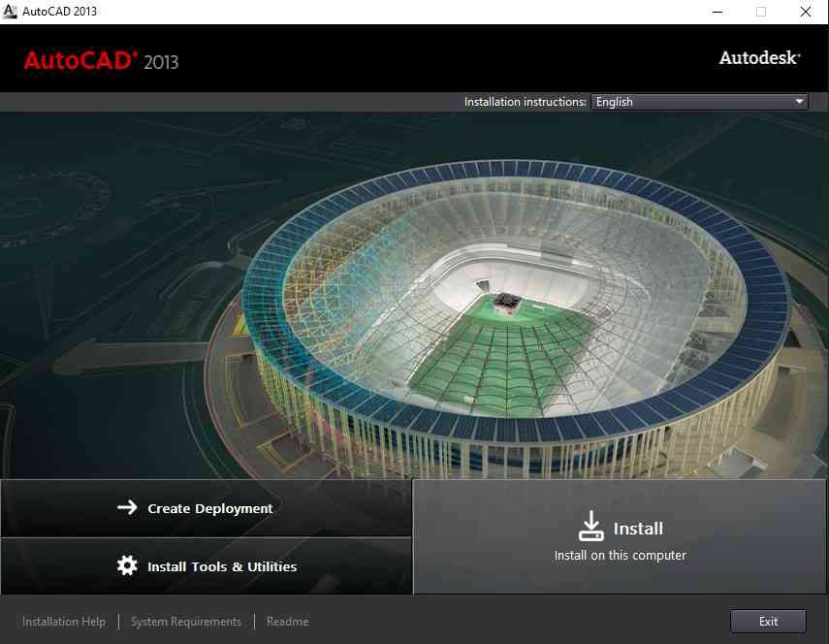Exit the AutoCAD installer

tap(768, 622)
